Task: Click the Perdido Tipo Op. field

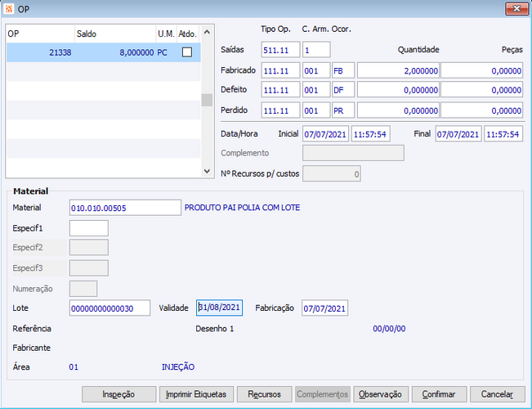Action: point(280,110)
